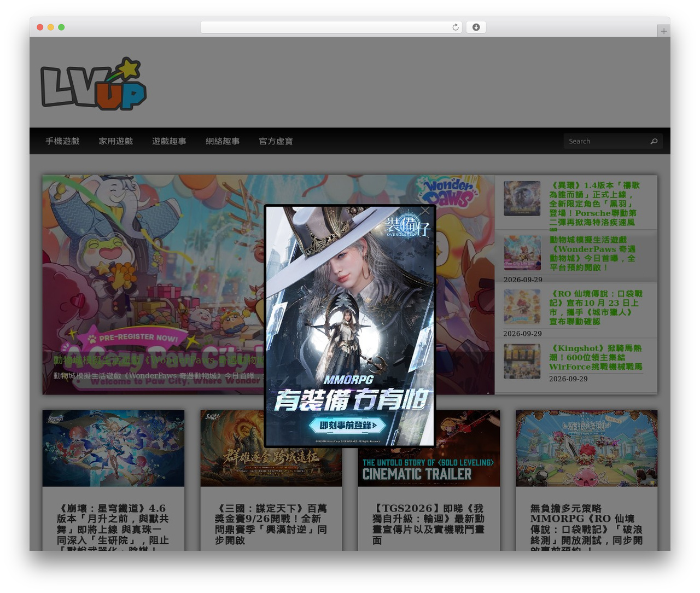Click the browser address bar
700x593 pixels.
click(x=331, y=27)
